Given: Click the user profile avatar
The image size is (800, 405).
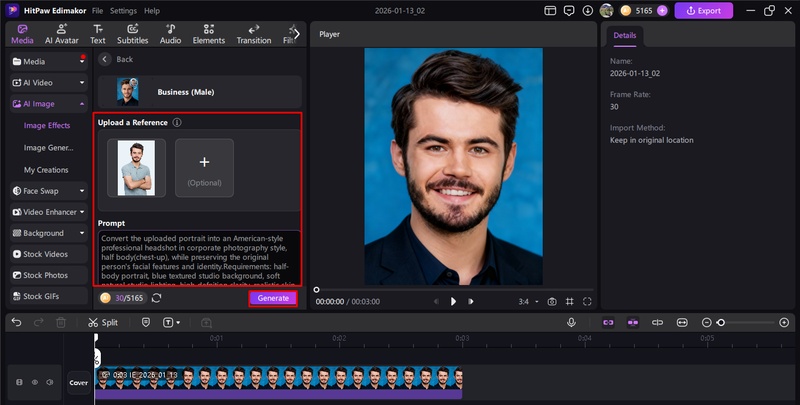Looking at the screenshot, I should tap(606, 11).
